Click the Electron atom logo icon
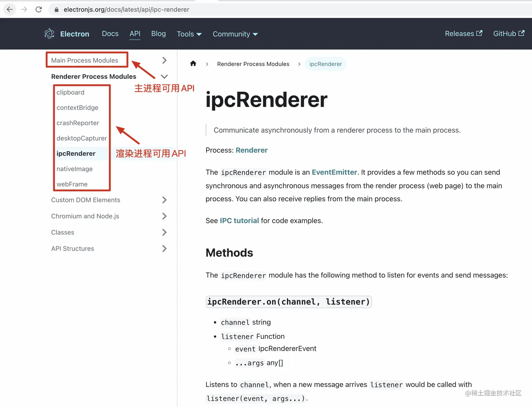This screenshot has width=532, height=407. [x=49, y=34]
